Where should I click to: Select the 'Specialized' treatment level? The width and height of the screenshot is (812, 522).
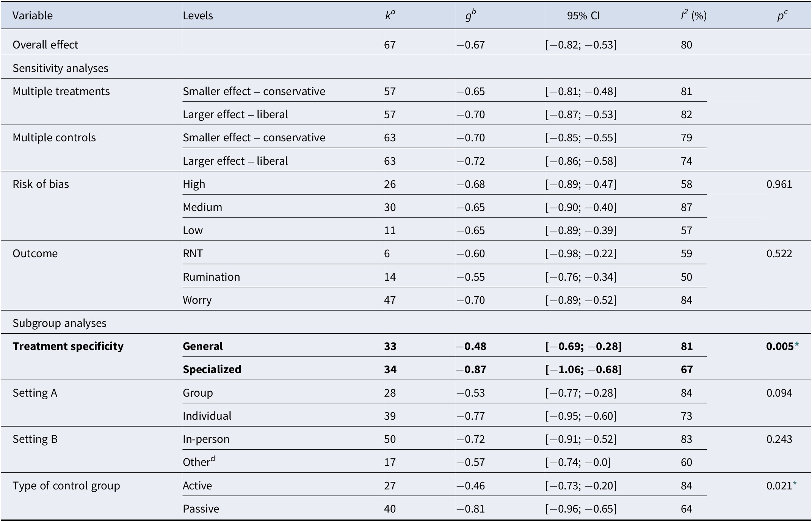212,369
